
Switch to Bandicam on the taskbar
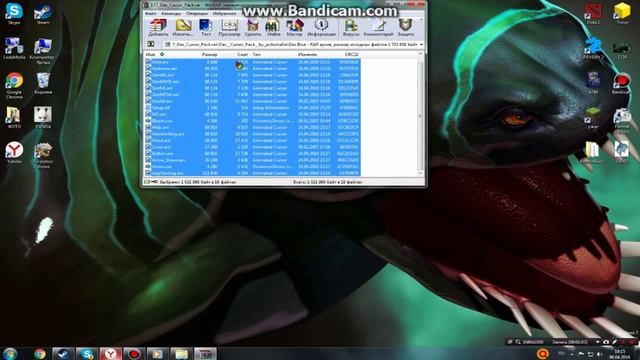coord(134,353)
